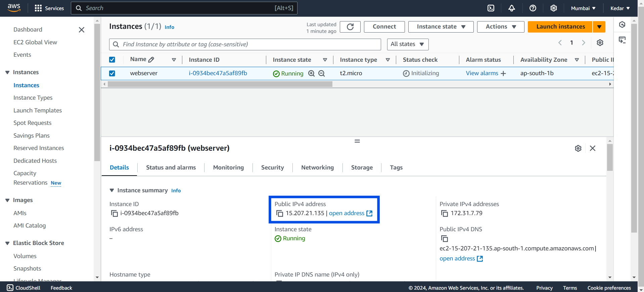Go to the previous page of instances
The height and width of the screenshot is (292, 644).
click(x=560, y=43)
